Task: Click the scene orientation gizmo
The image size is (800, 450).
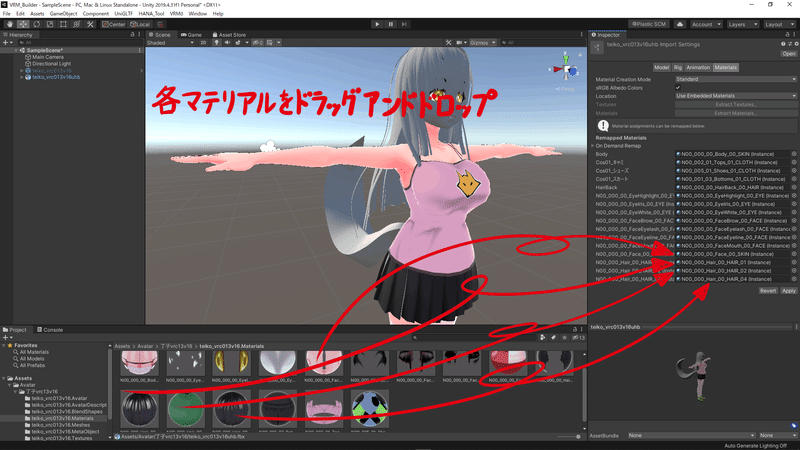Action: click(566, 69)
